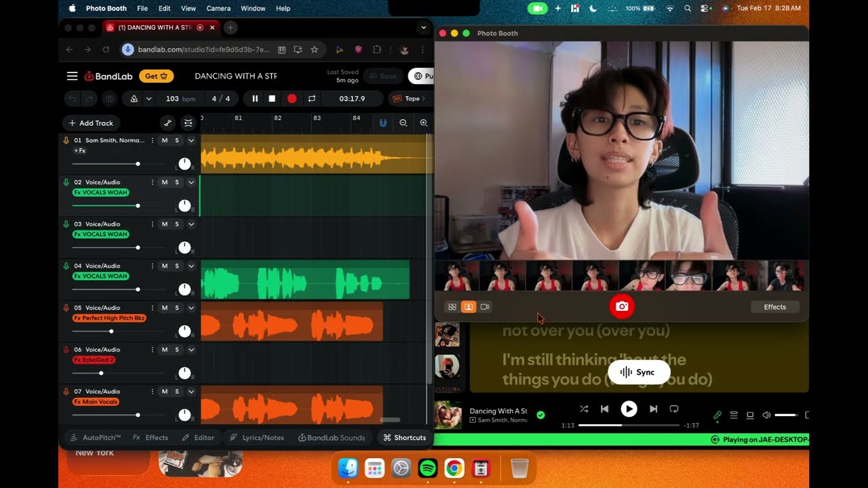Select video recording mode in Photo Booth
868x488 pixels.
pyautogui.click(x=485, y=307)
